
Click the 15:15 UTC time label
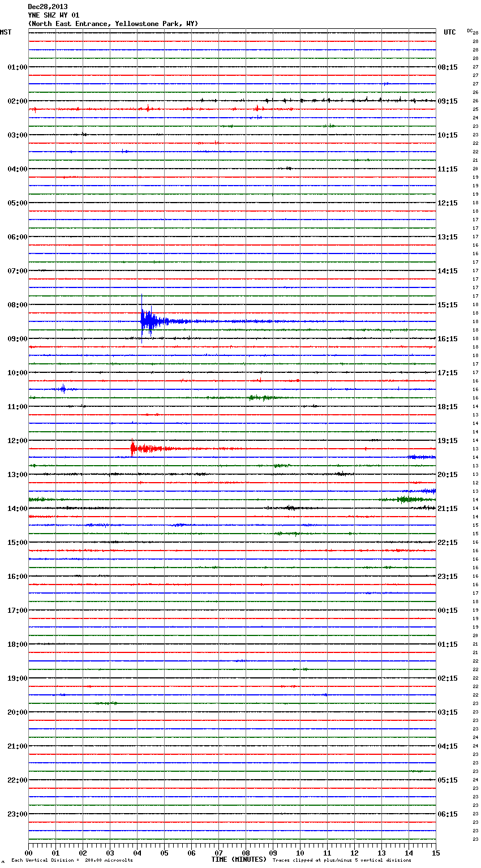[448, 305]
